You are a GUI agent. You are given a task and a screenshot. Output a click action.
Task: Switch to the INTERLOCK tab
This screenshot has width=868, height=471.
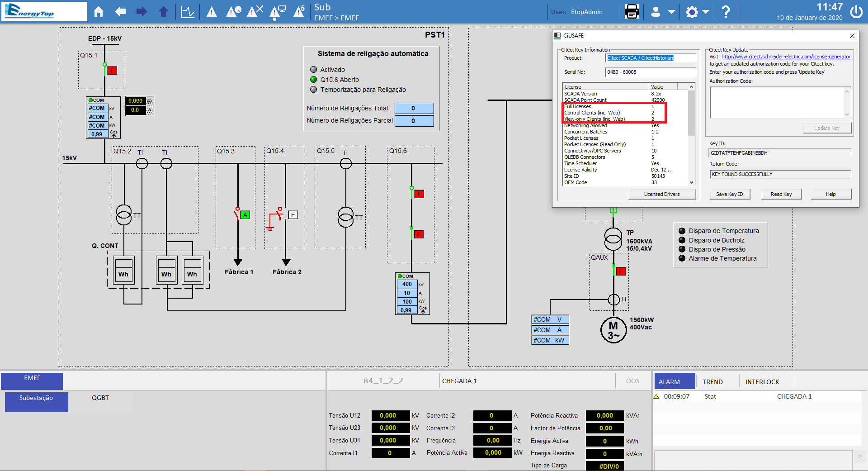(x=762, y=382)
